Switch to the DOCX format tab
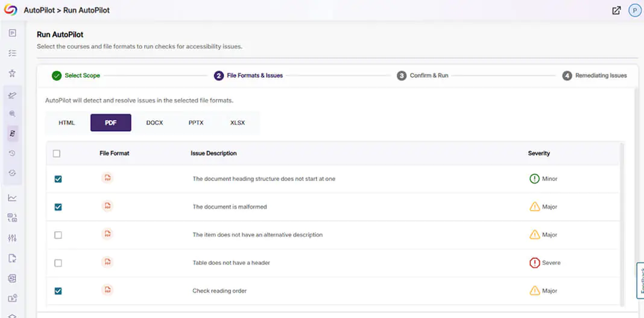Viewport: 644px width, 318px height. pyautogui.click(x=154, y=122)
